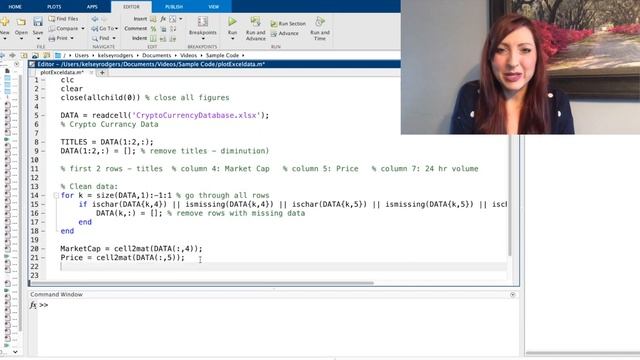Click the Price cell2mat line 21

tap(122, 258)
